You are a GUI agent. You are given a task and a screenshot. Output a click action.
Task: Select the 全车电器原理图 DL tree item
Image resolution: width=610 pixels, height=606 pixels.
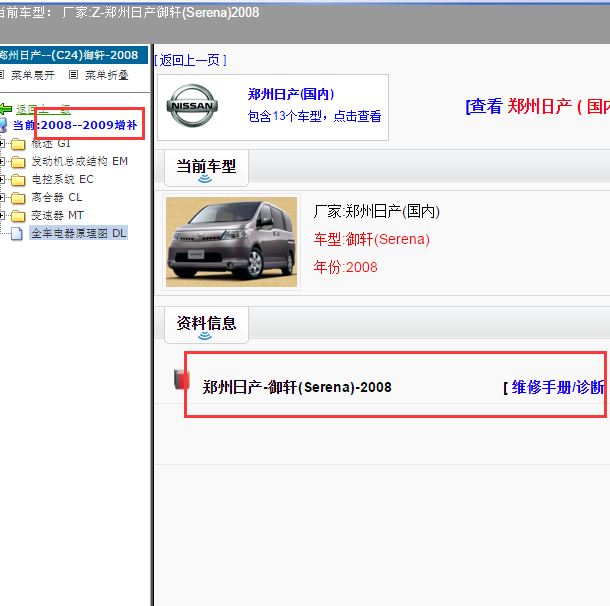(x=79, y=233)
